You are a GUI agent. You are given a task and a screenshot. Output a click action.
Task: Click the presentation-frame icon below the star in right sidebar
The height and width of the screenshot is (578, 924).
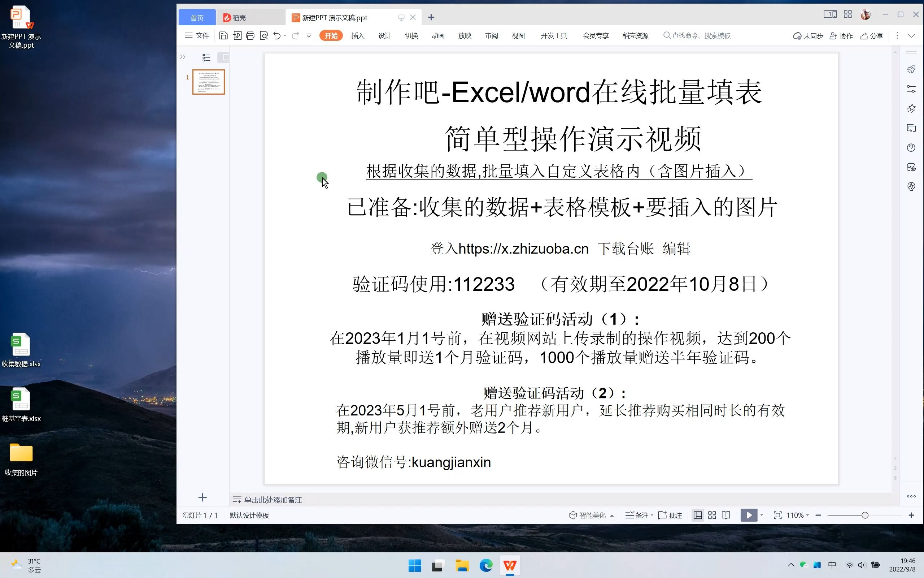(x=911, y=128)
